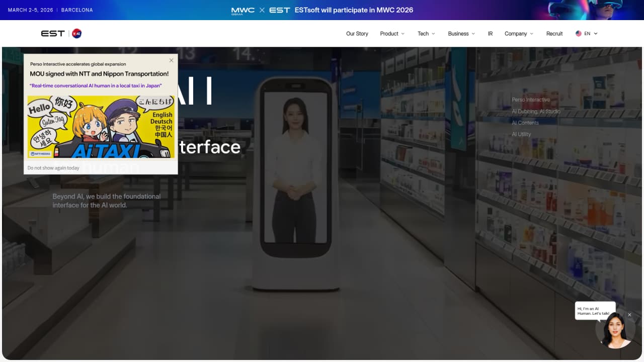Expand the Business menu

pyautogui.click(x=461, y=34)
